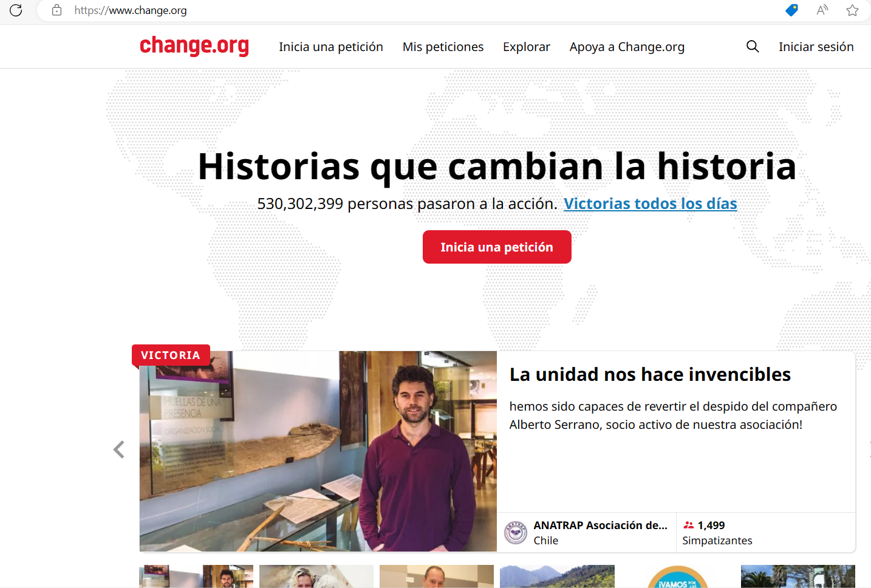
Task: Open Mis peticiones menu item
Action: tap(443, 47)
